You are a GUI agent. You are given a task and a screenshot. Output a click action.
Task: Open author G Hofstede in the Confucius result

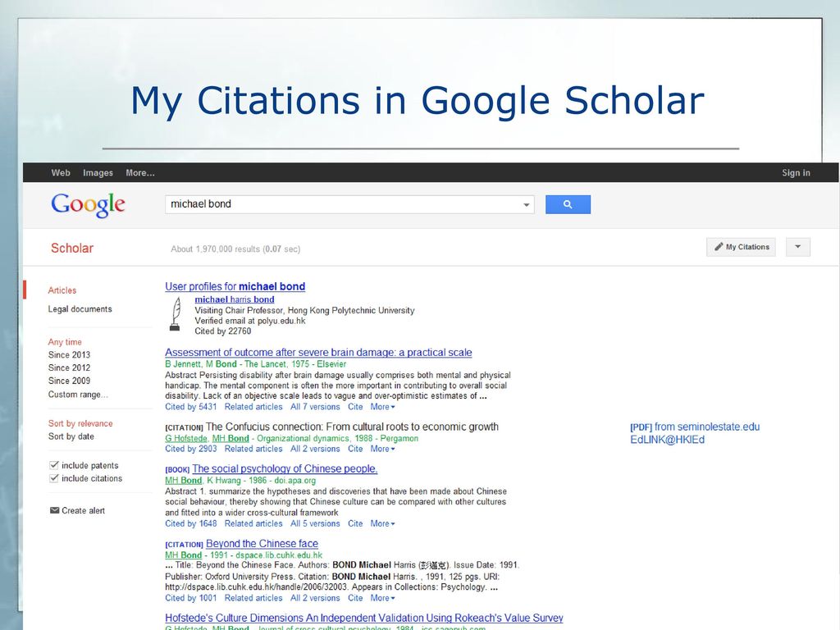[x=186, y=438]
